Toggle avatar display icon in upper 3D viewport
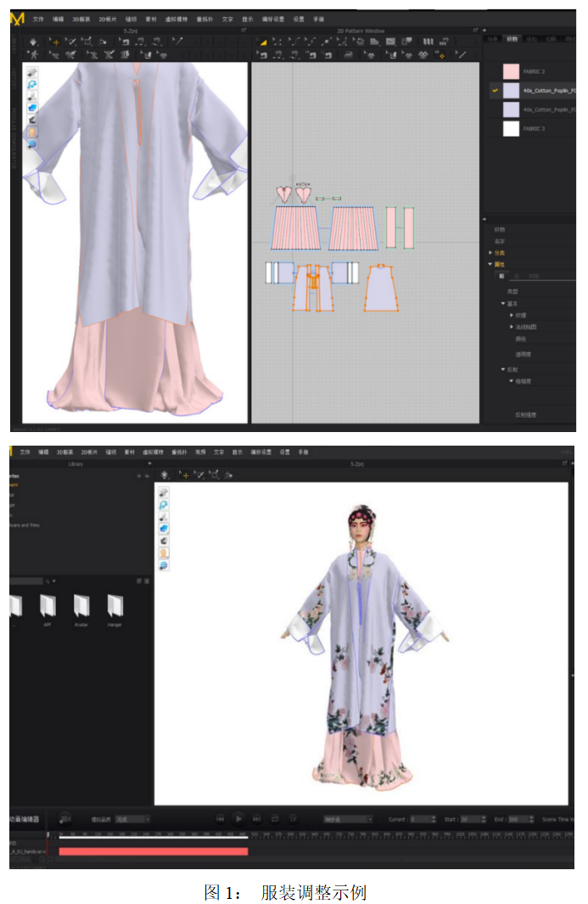This screenshot has width=588, height=904. click(32, 132)
